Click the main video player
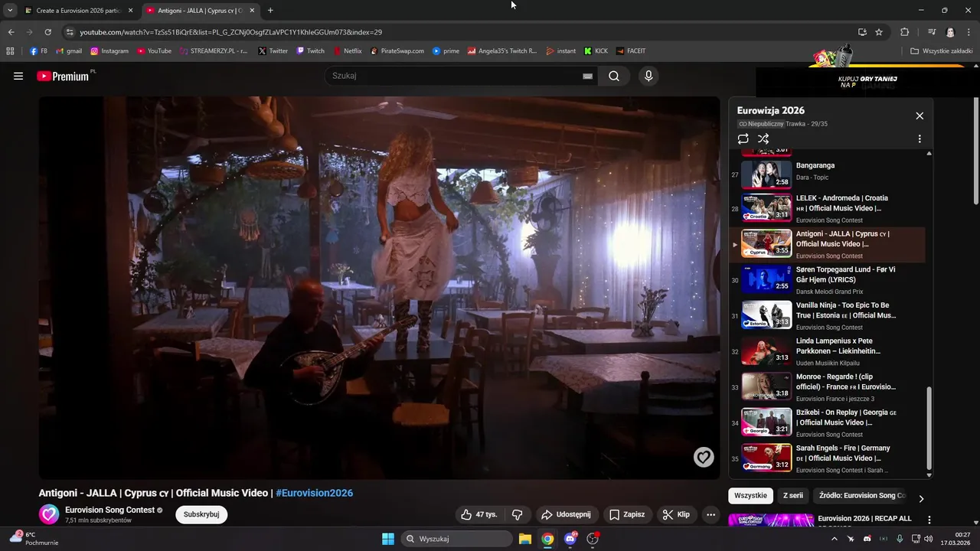Viewport: 980px width, 551px height. 380,288
